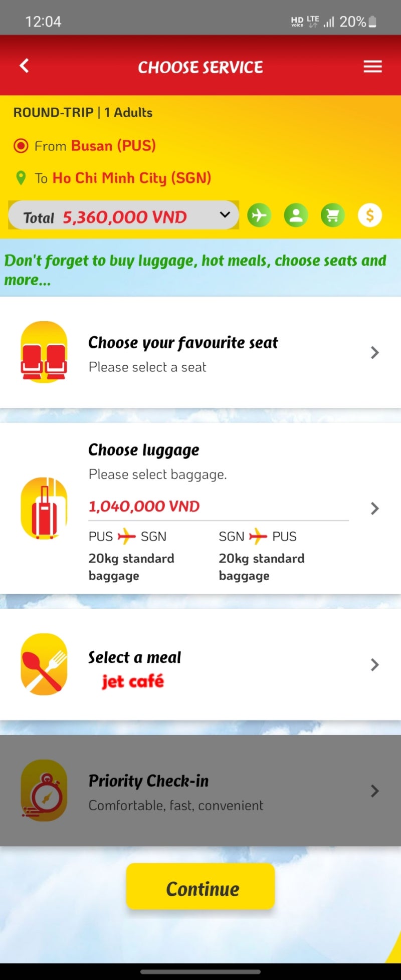Tap the red seats icon
The image size is (401, 980).
[x=44, y=352]
